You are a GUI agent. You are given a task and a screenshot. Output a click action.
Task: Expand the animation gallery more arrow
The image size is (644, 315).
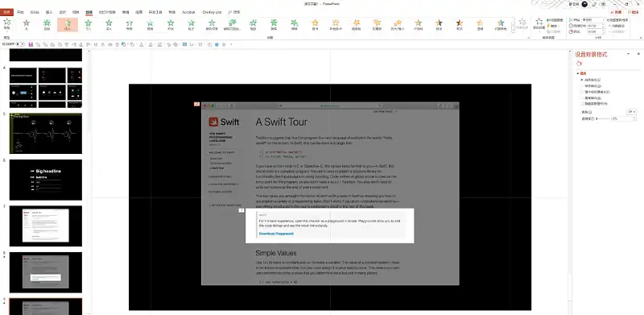[x=514, y=31]
